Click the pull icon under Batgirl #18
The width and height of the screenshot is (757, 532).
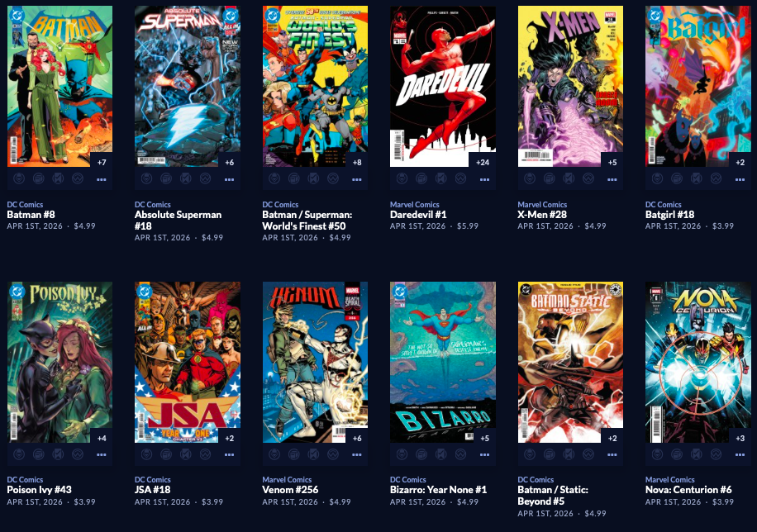click(x=658, y=179)
